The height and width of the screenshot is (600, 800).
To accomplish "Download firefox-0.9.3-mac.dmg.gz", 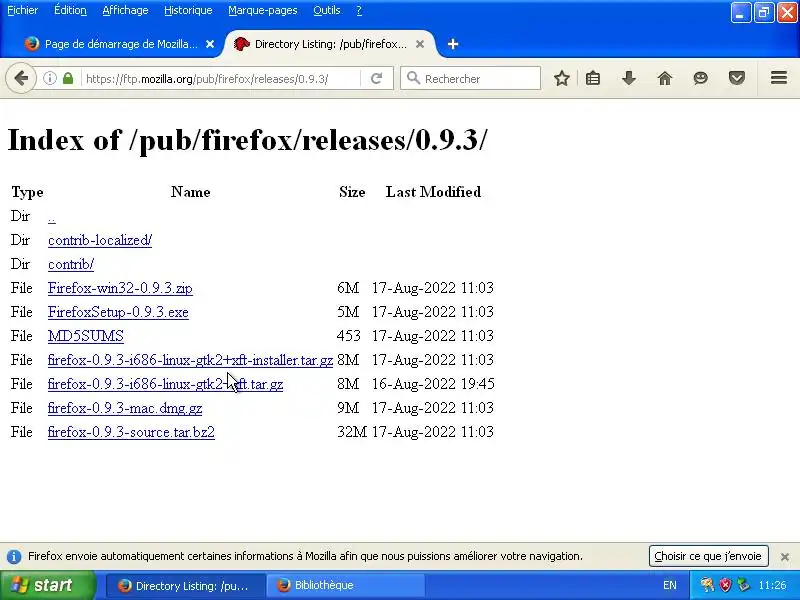I will (125, 408).
